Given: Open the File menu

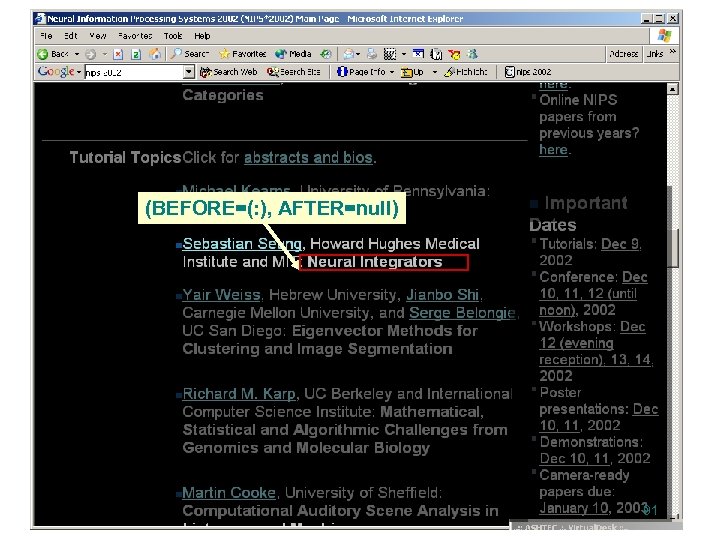Looking at the screenshot, I should coord(46,36).
